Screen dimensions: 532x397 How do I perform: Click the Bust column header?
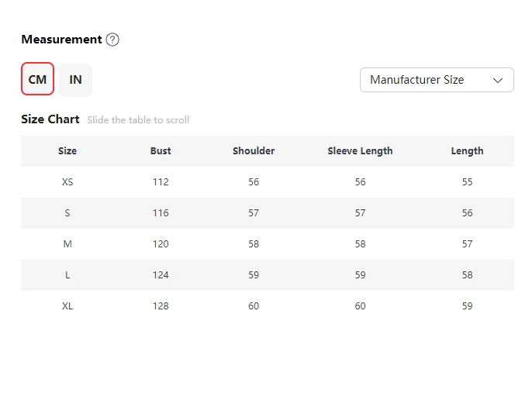coord(161,151)
